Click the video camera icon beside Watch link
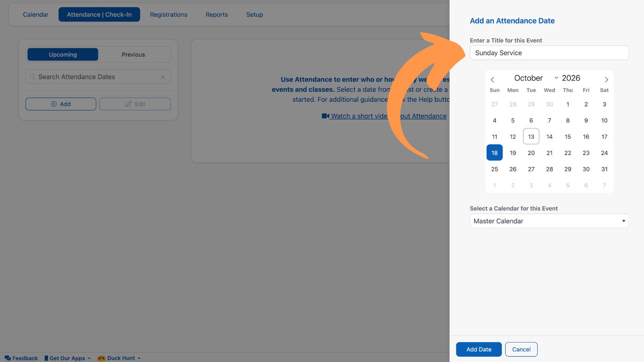The image size is (644, 362). 325,116
